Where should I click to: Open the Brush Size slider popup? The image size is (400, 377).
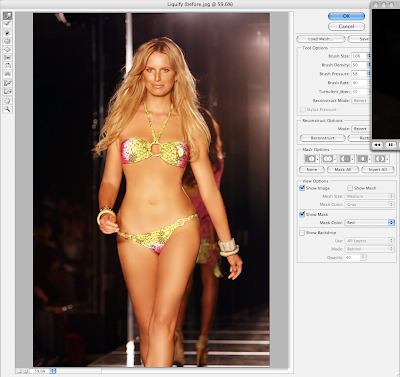pyautogui.click(x=369, y=56)
